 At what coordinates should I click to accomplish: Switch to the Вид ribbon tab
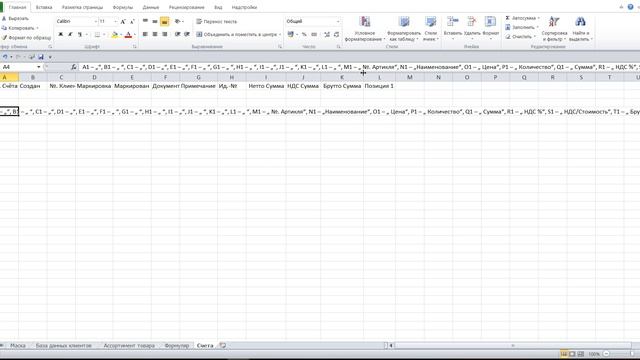[218, 7]
